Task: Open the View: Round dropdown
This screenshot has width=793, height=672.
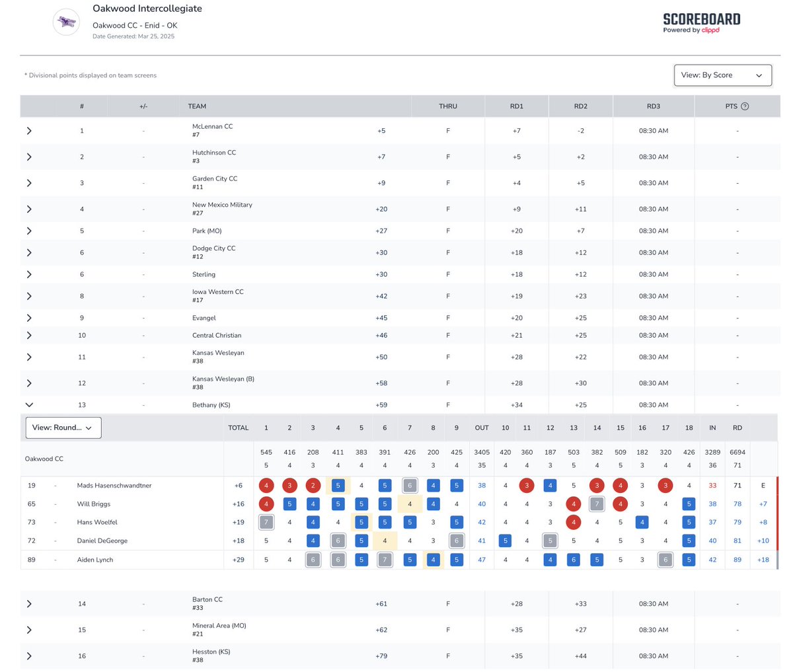Action: tap(63, 428)
